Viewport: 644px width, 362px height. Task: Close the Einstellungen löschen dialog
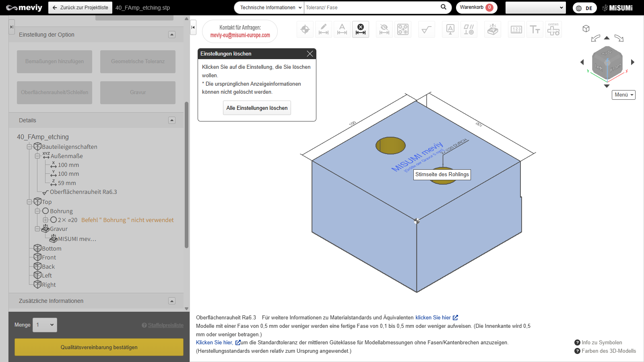[310, 54]
